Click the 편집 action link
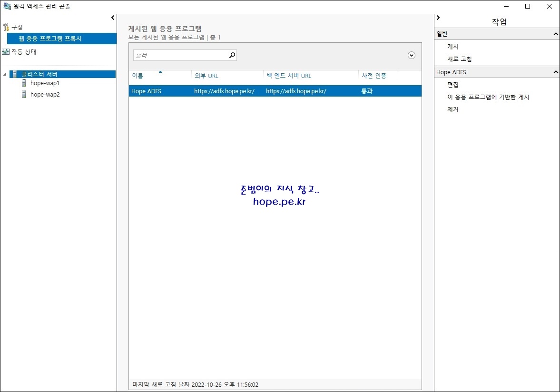 pyautogui.click(x=452, y=85)
